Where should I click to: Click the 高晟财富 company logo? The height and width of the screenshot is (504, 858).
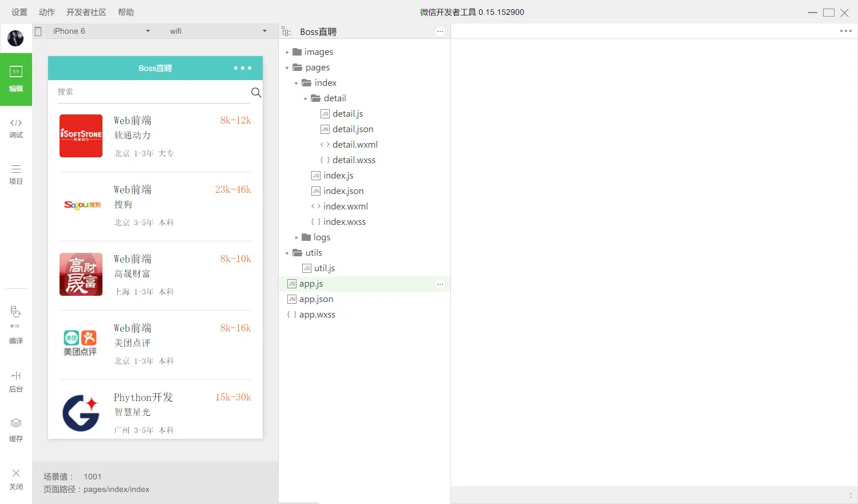81,274
